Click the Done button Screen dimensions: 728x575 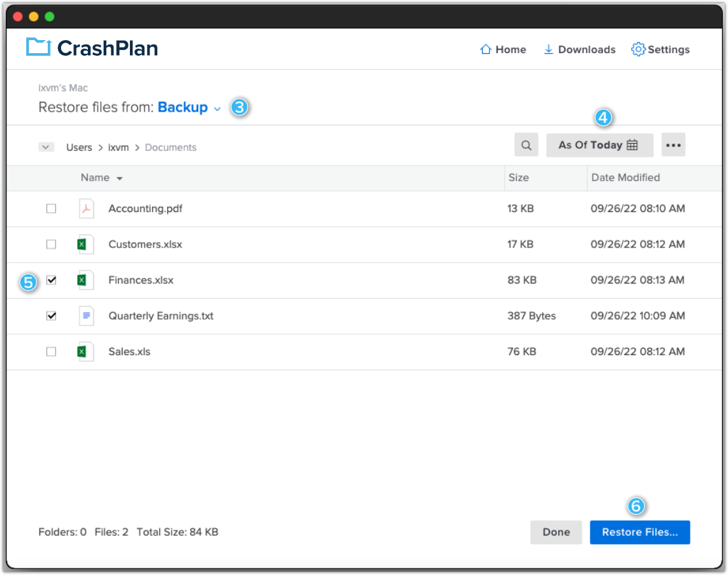tap(556, 532)
